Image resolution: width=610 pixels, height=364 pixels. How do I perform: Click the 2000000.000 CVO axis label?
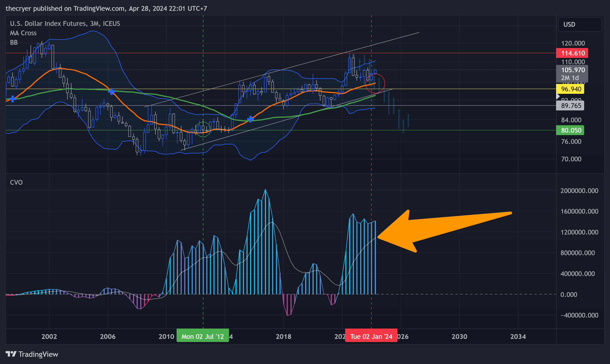[x=579, y=191]
